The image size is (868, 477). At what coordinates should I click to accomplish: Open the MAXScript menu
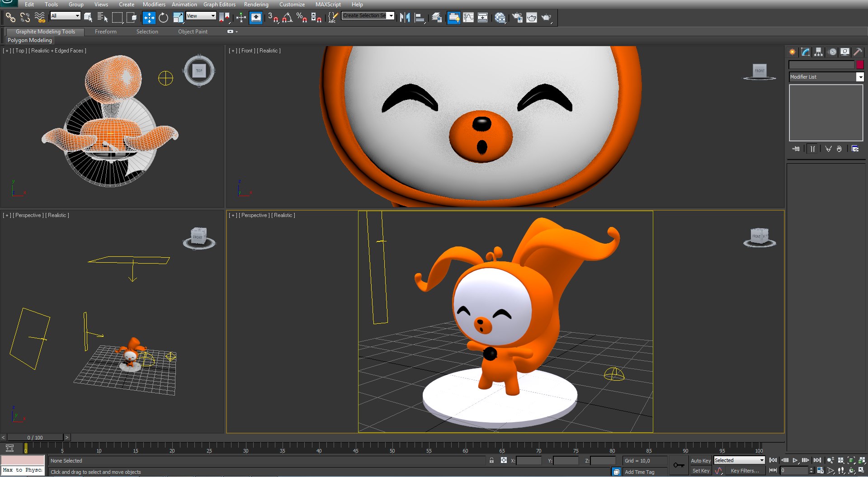(328, 5)
